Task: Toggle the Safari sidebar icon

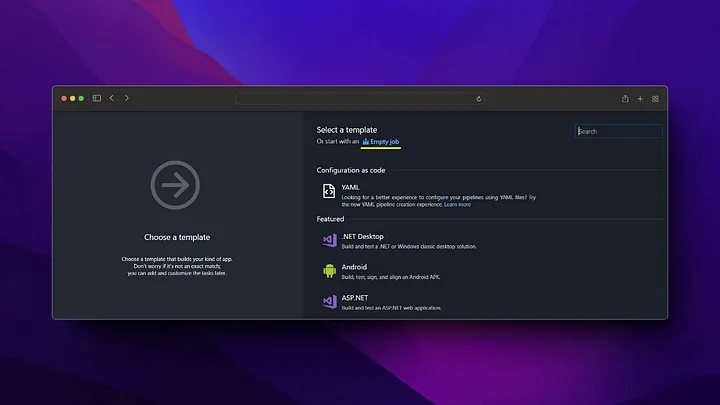Action: pyautogui.click(x=96, y=98)
